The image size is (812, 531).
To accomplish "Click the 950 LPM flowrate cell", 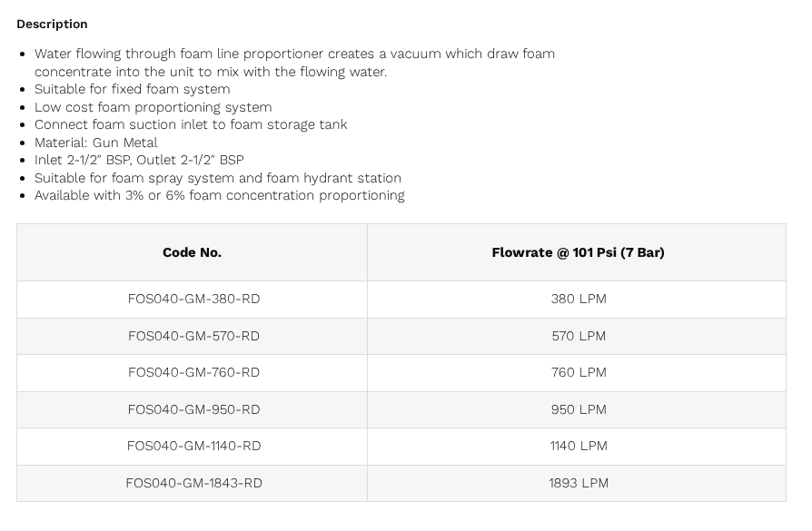I will [x=579, y=410].
